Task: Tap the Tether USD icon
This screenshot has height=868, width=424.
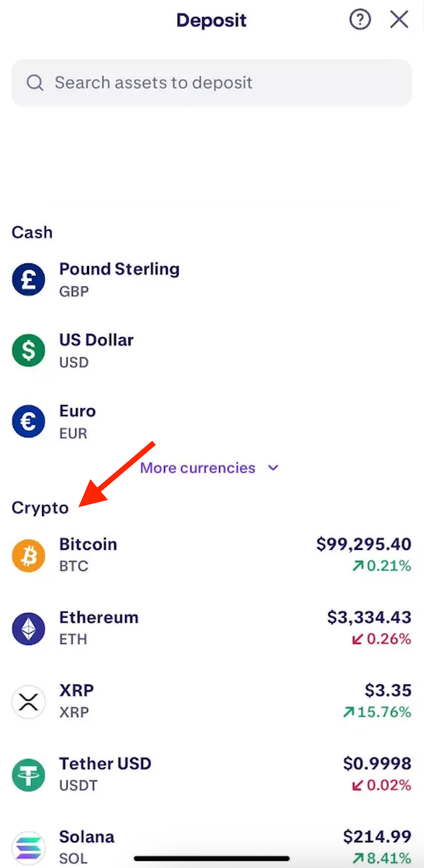Action: click(x=28, y=775)
